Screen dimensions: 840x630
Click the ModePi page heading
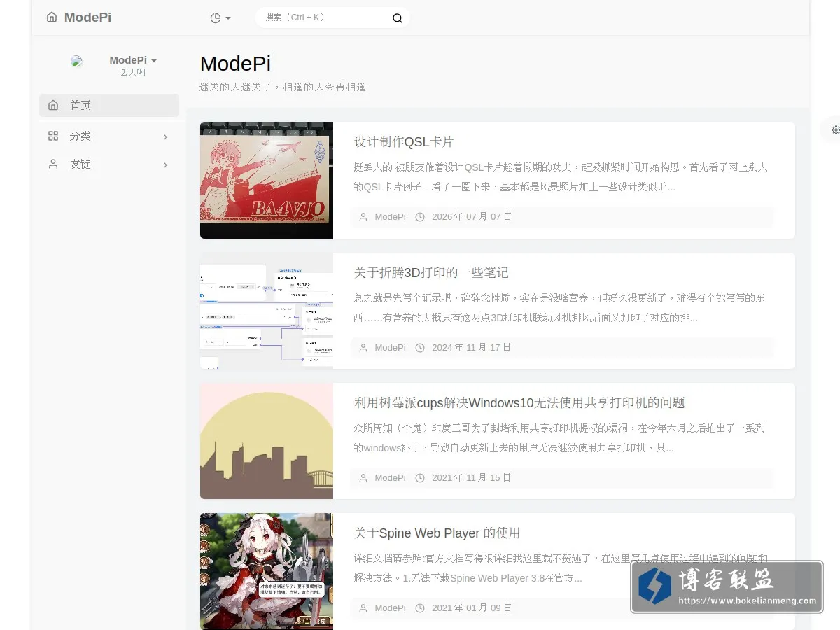[x=235, y=63]
